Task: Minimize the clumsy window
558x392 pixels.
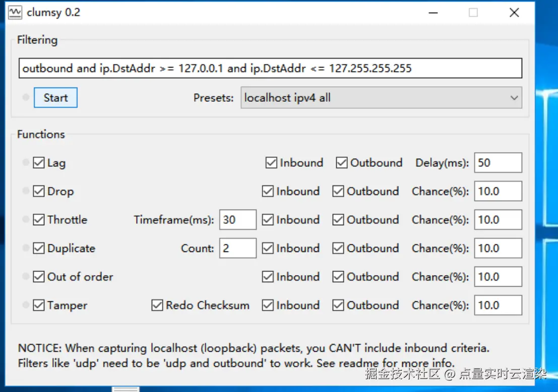Action: 433,13
